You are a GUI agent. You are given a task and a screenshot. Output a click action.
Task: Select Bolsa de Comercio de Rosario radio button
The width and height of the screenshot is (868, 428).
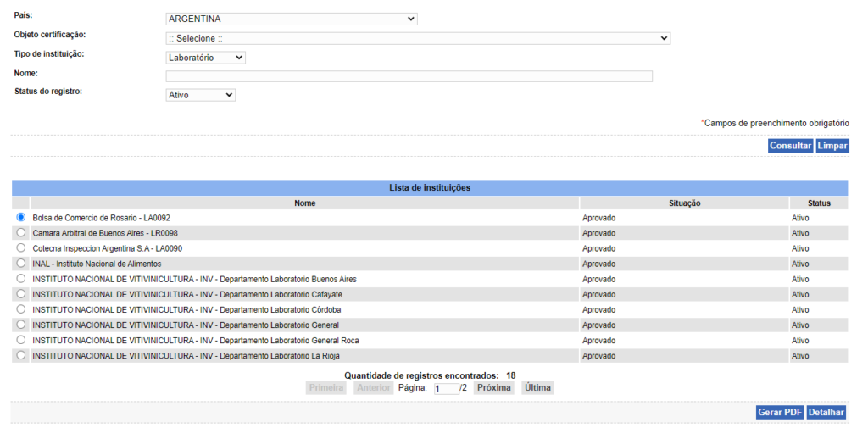[x=21, y=218]
